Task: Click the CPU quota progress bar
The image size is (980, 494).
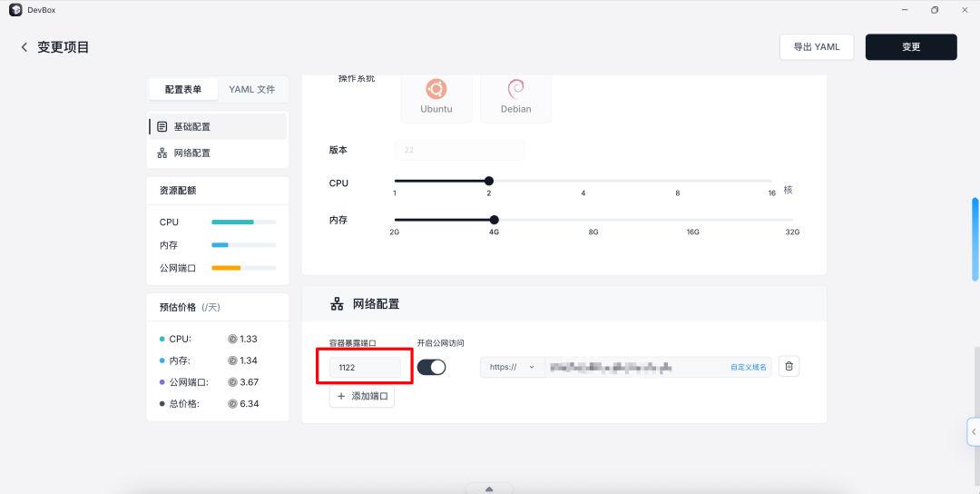Action: click(x=244, y=222)
